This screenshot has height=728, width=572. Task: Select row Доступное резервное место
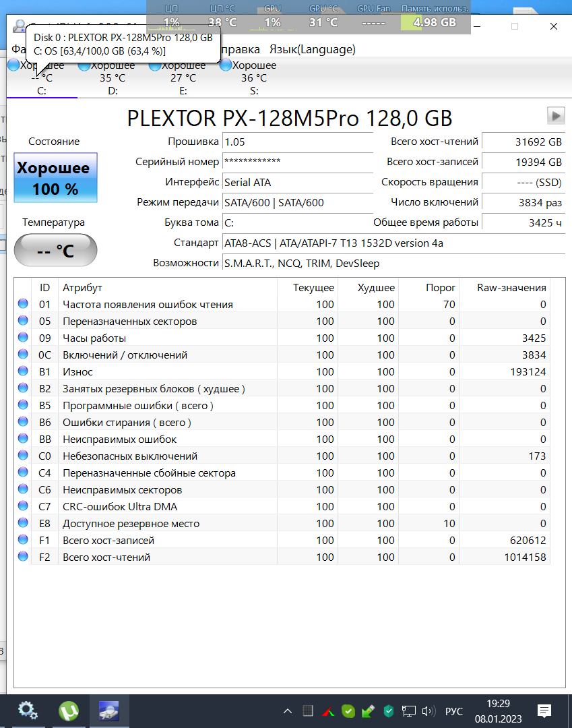[282, 523]
